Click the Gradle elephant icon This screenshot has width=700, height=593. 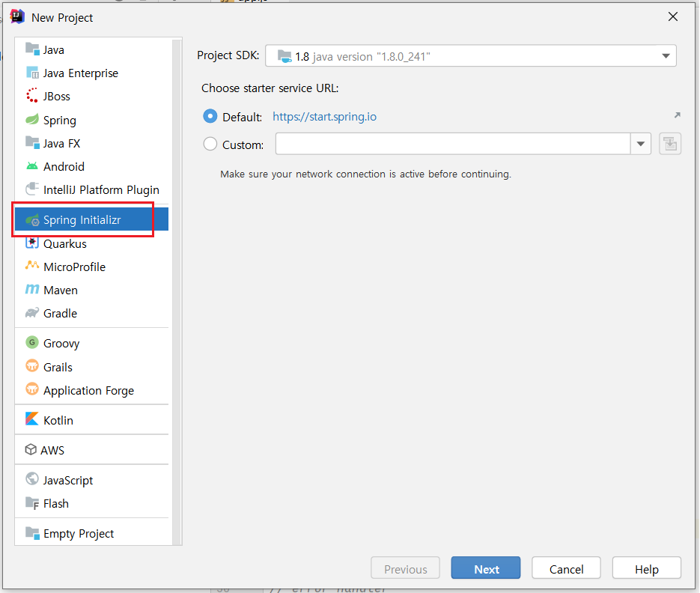point(32,312)
